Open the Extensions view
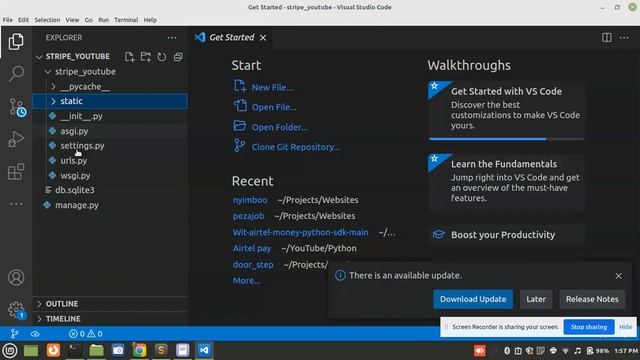Viewport: 640px width, 360px height. (x=16, y=172)
